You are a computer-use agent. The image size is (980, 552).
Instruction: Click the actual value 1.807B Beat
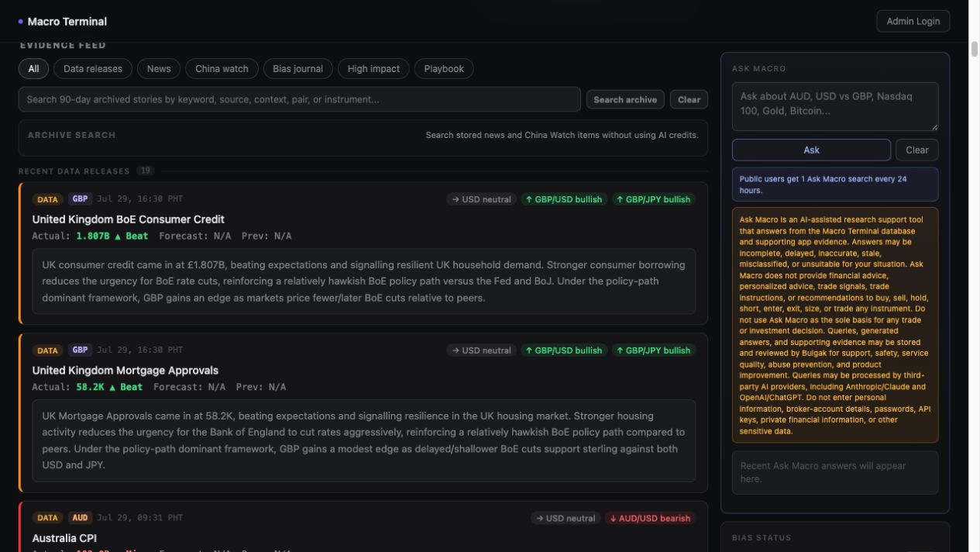click(x=112, y=236)
